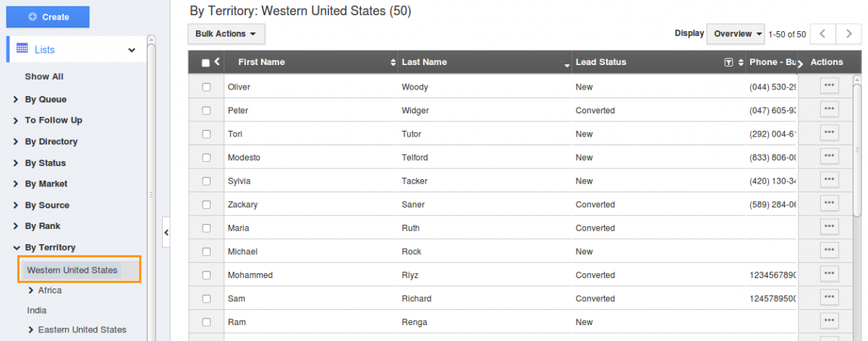Image resolution: width=868 pixels, height=341 pixels.
Task: Sort by First Name column arrows
Action: 393,63
